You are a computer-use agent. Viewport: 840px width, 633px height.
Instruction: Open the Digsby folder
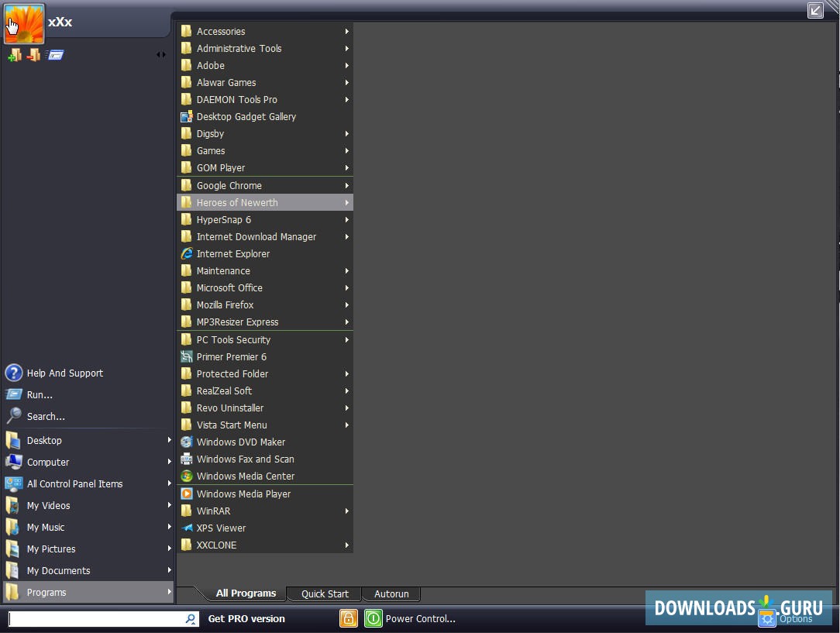pos(265,134)
